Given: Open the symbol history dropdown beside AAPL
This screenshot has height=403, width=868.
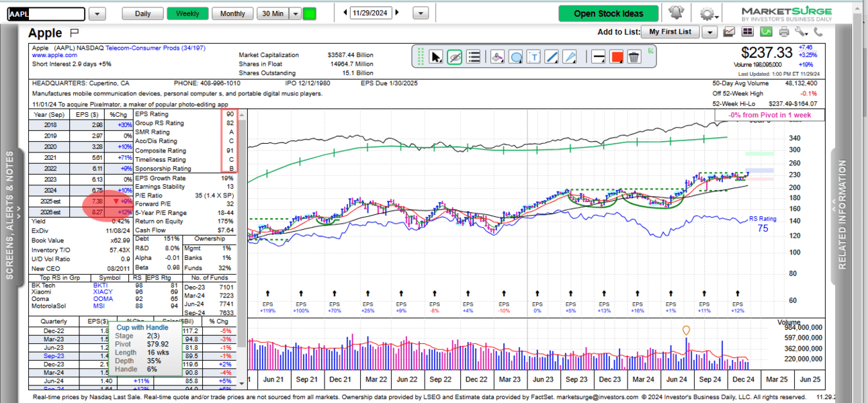Looking at the screenshot, I should 97,14.
